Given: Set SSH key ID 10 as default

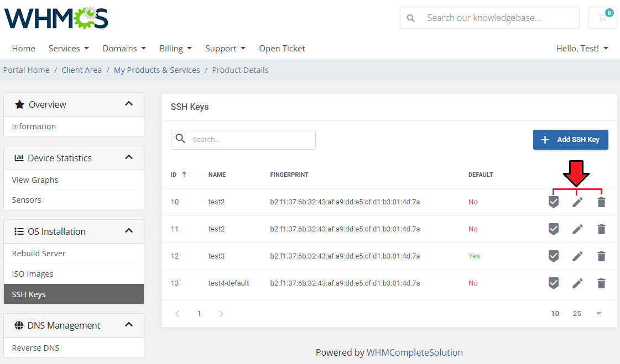Looking at the screenshot, I should tap(553, 202).
